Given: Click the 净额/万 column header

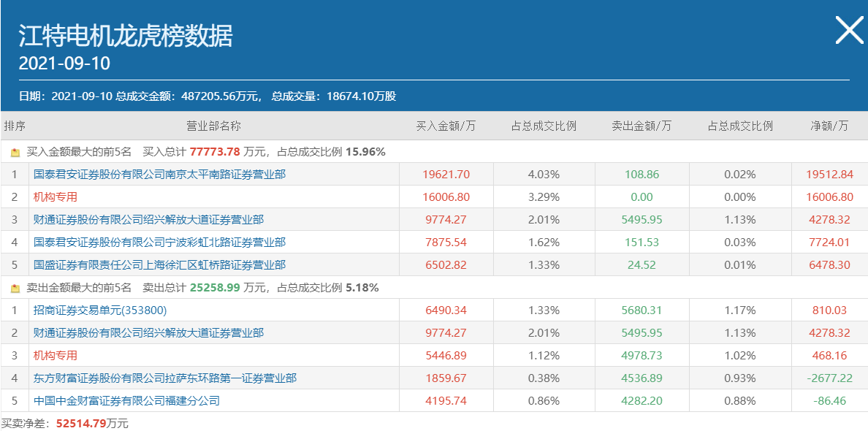Looking at the screenshot, I should pyautogui.click(x=829, y=126).
